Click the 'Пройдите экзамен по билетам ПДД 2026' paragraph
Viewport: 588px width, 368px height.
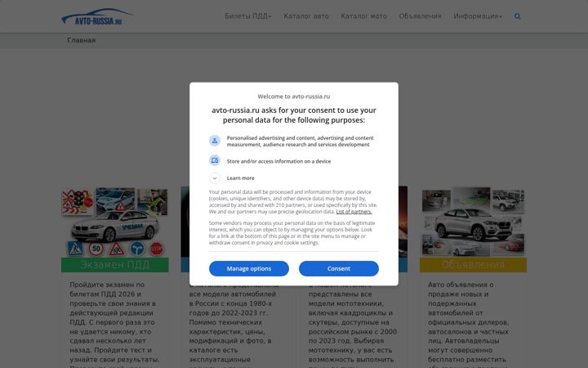point(115,325)
